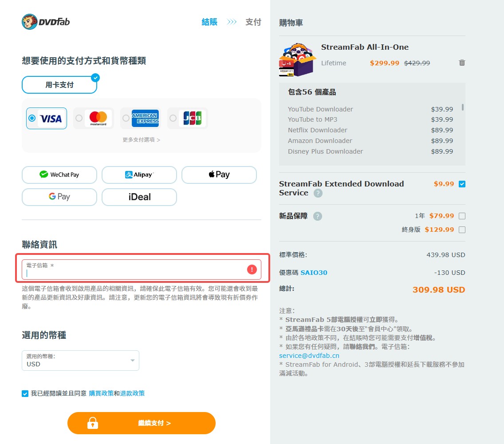This screenshot has width=504, height=444.
Task: Pay with Apple Pay
Action: [219, 174]
